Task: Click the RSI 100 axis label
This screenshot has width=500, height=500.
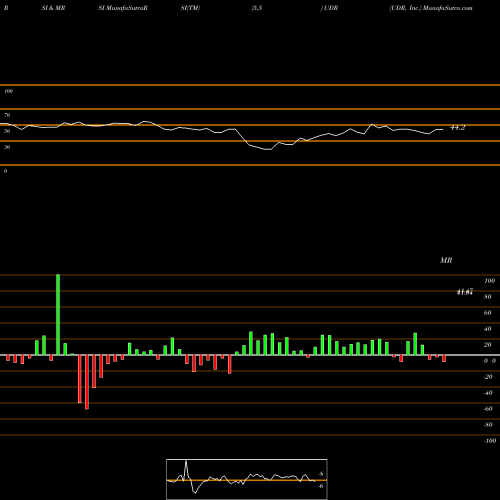Action: [x=8, y=91]
